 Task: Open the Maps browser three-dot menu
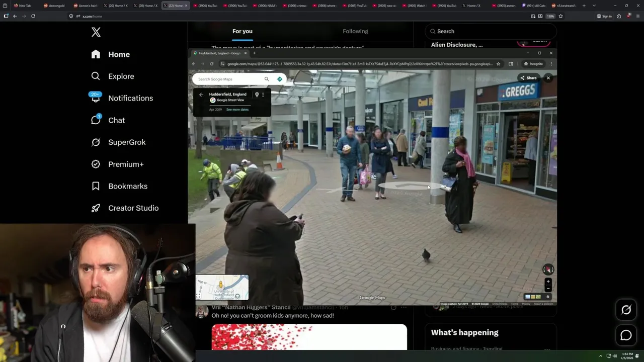coord(551,64)
